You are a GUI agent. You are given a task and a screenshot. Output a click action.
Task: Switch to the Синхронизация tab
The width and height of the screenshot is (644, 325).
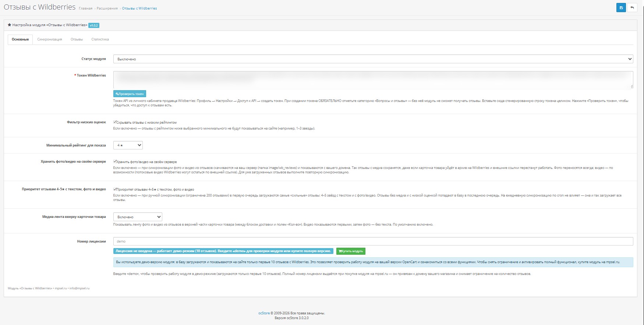50,39
